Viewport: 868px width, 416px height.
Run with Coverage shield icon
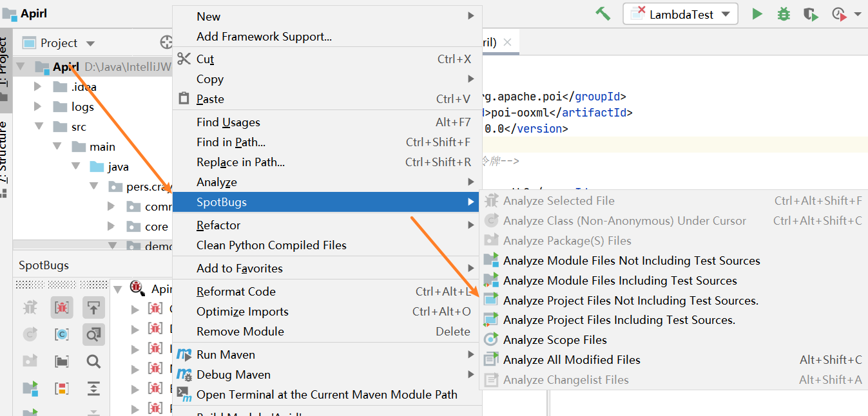click(x=810, y=14)
